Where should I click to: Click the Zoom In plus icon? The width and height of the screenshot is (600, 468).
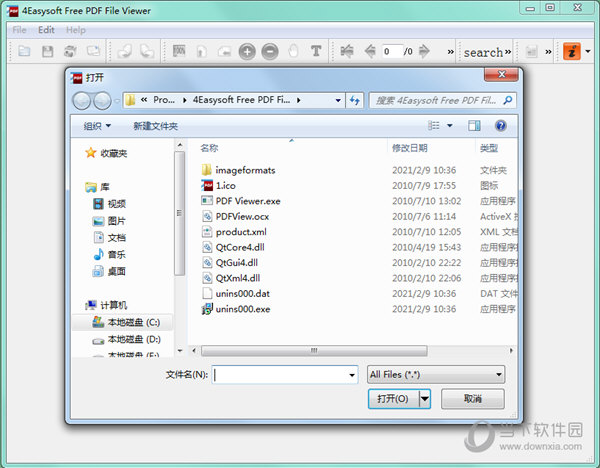click(x=247, y=51)
